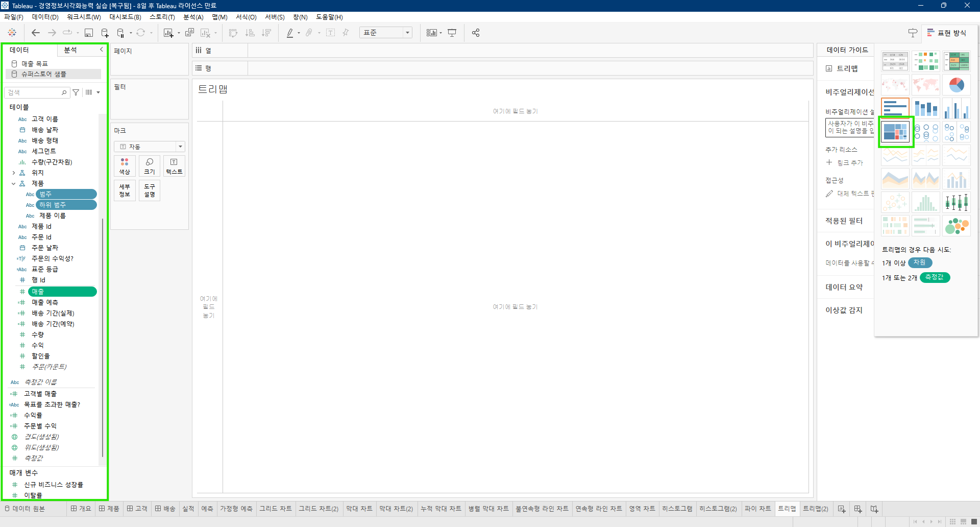Open the 분석(A) menu
The height and width of the screenshot is (527, 980).
[193, 17]
